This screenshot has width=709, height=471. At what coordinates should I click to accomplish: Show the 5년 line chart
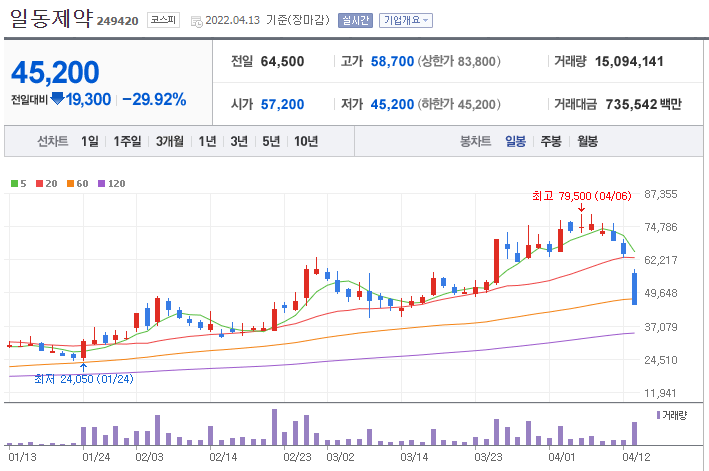tap(271, 141)
